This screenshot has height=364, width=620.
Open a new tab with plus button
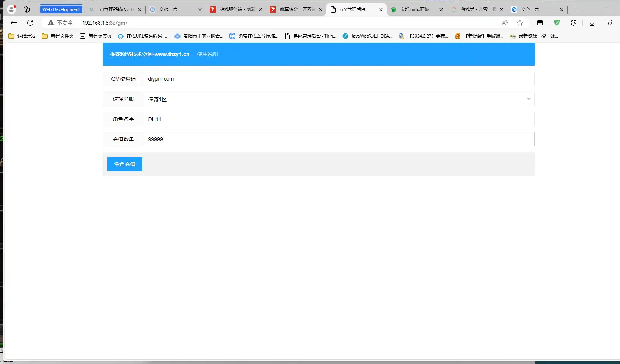576,9
